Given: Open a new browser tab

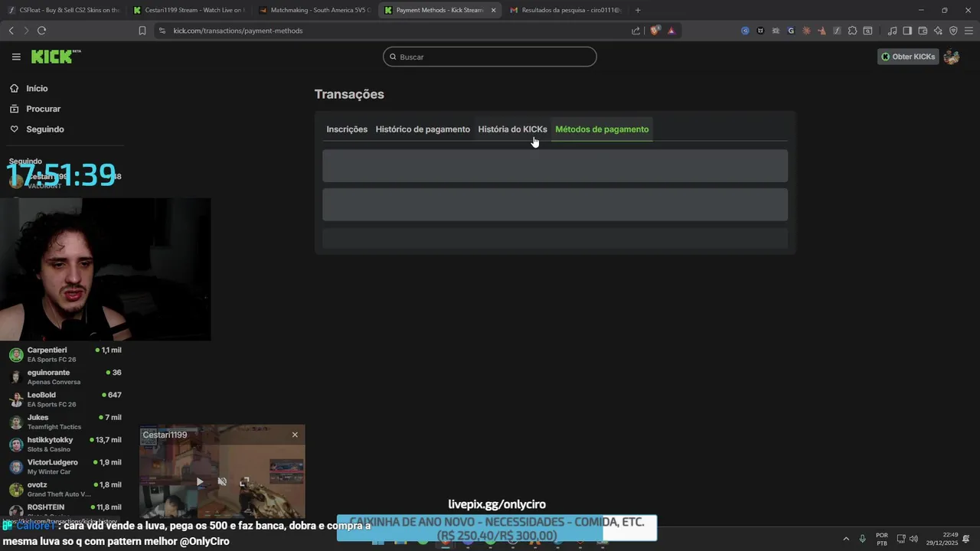Looking at the screenshot, I should coord(638,10).
